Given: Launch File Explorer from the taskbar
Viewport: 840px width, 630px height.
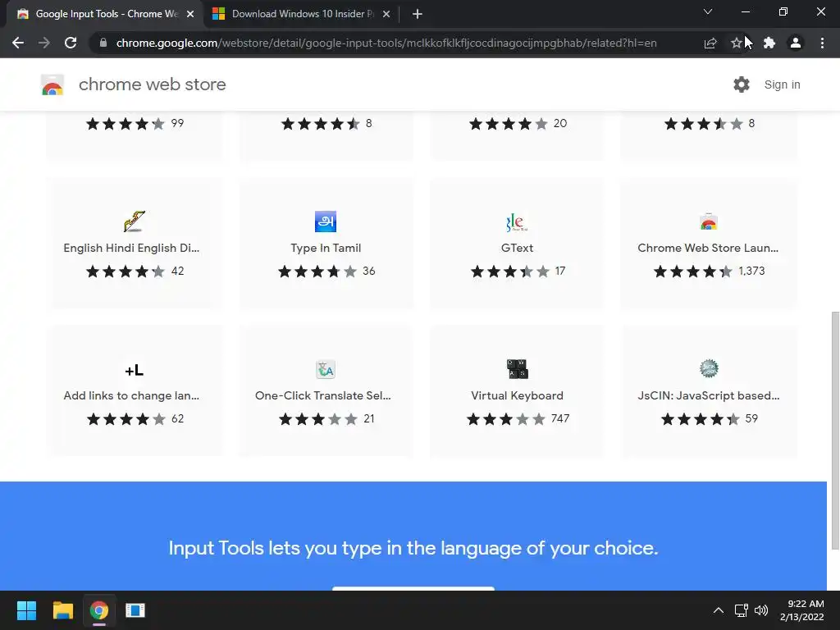Looking at the screenshot, I should coord(62,610).
